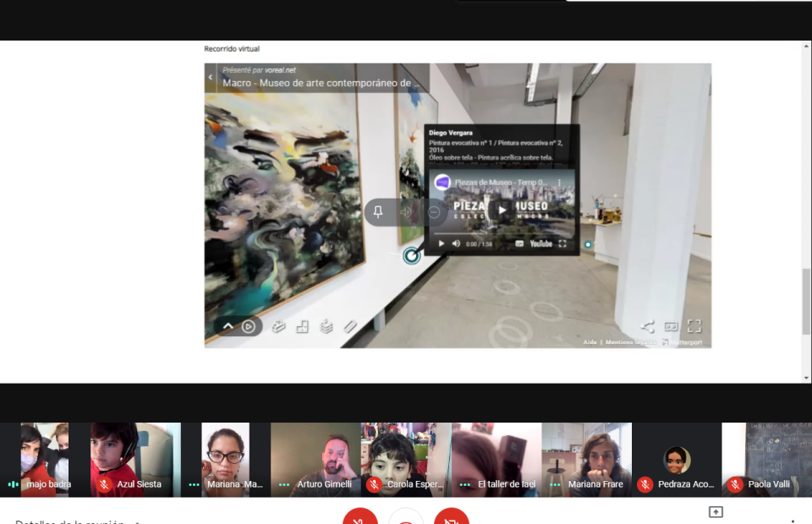The image size is (812, 524).
Task: Open the YouTube video more options menu
Action: pyautogui.click(x=559, y=183)
